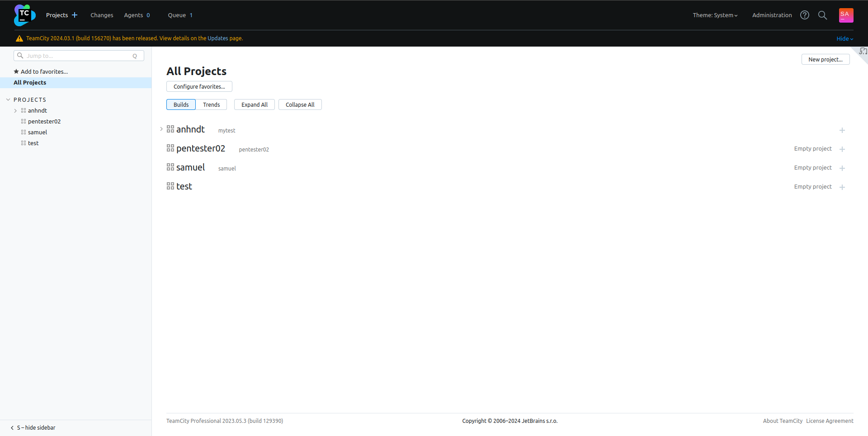Collapse the PROJECTS section in sidebar
This screenshot has width=868, height=436.
[8, 100]
